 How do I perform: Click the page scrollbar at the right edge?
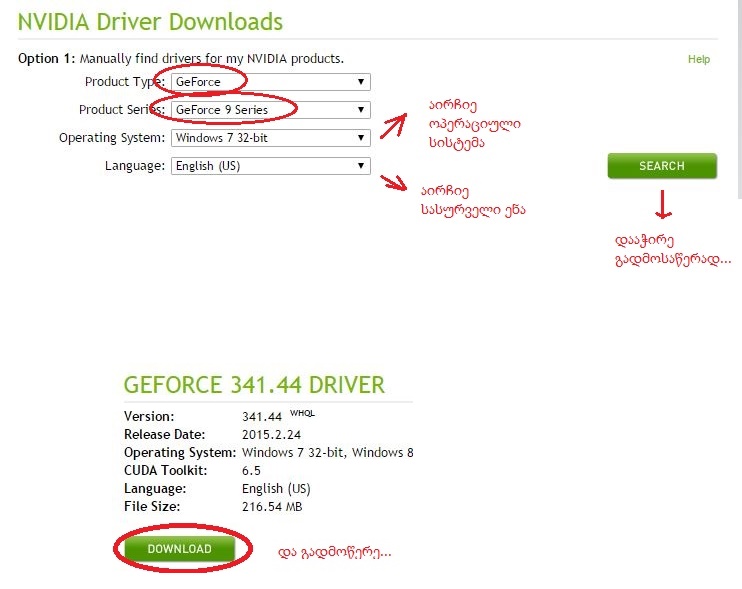[740, 99]
